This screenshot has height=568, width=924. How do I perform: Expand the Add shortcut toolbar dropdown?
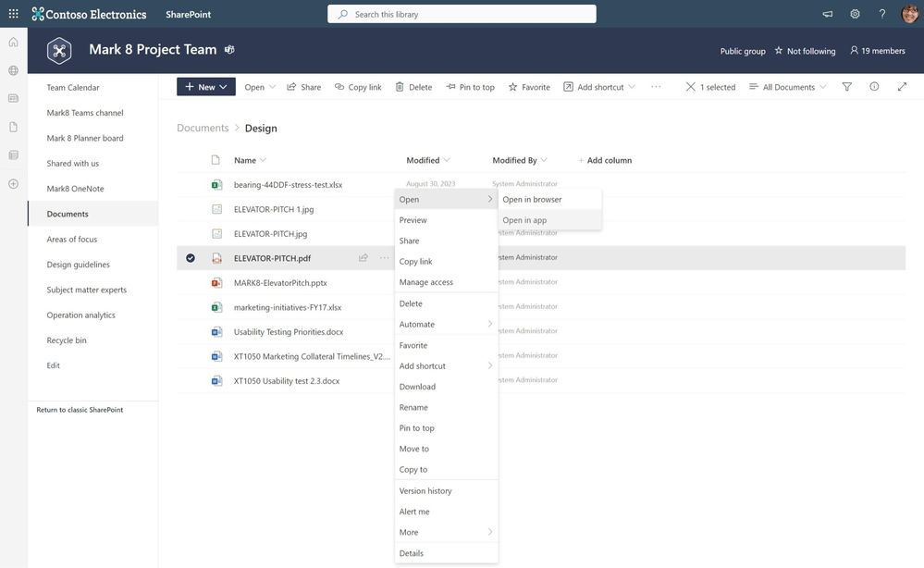[x=632, y=87]
